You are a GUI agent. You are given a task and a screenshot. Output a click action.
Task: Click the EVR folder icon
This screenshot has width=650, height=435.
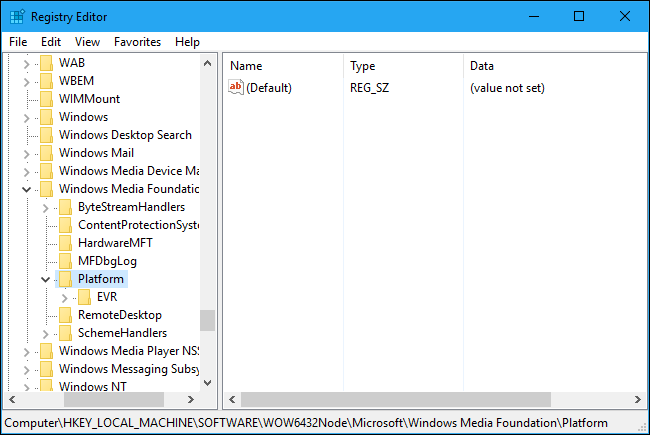[85, 297]
